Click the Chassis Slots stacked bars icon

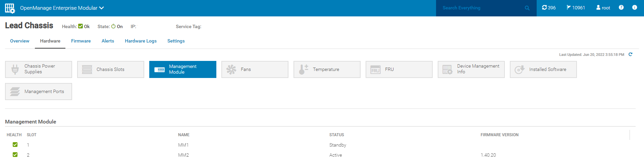tap(87, 69)
